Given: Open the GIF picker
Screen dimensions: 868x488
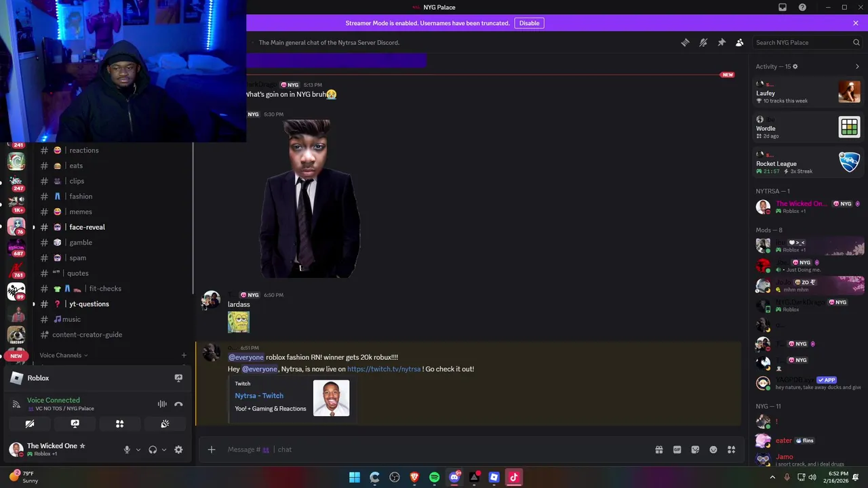Looking at the screenshot, I should click(x=677, y=449).
